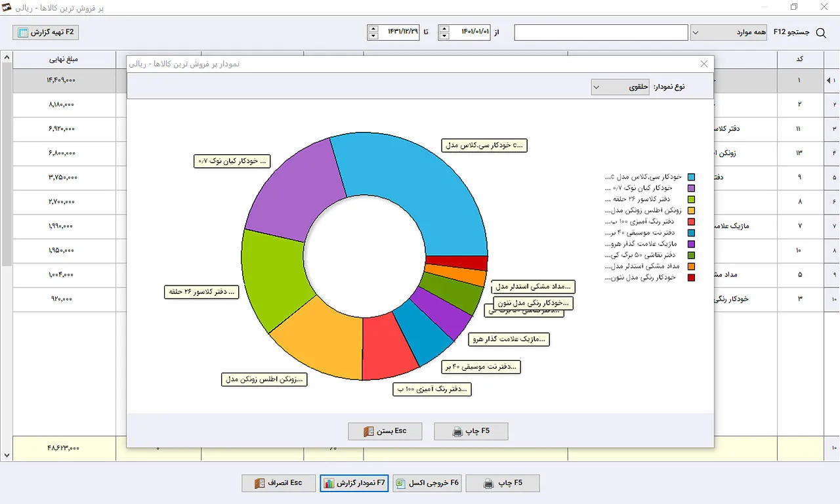
Task: Click the chart label خودکار کیان نوک ۰/۷
Action: tap(232, 161)
